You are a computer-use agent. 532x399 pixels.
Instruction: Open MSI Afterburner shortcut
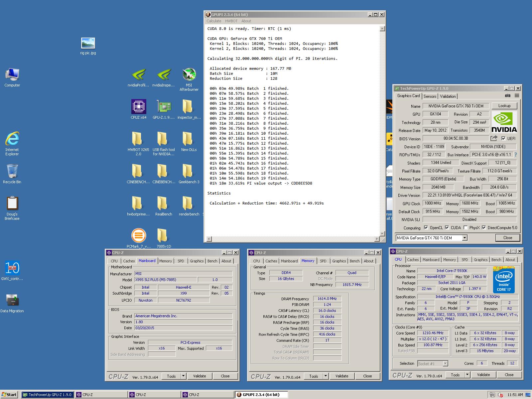[189, 79]
